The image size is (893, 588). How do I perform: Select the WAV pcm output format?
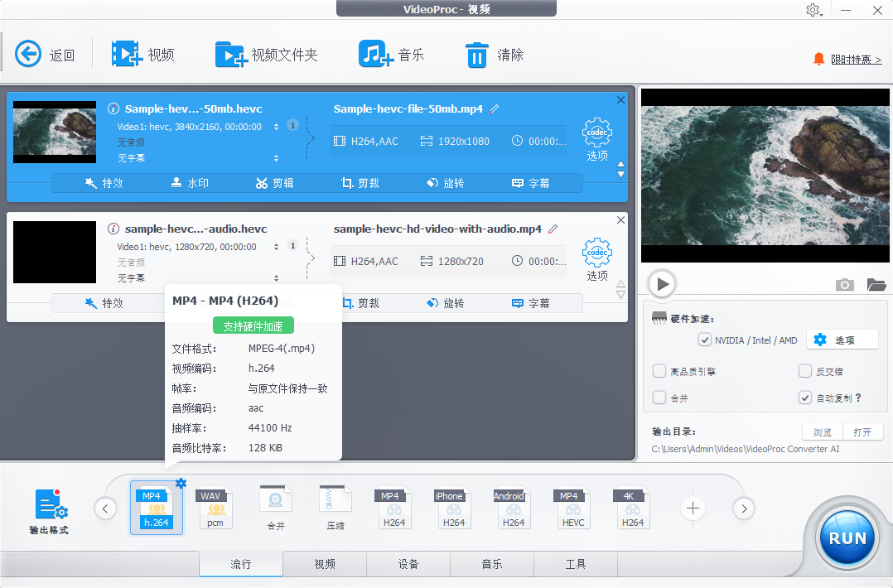pyautogui.click(x=215, y=508)
